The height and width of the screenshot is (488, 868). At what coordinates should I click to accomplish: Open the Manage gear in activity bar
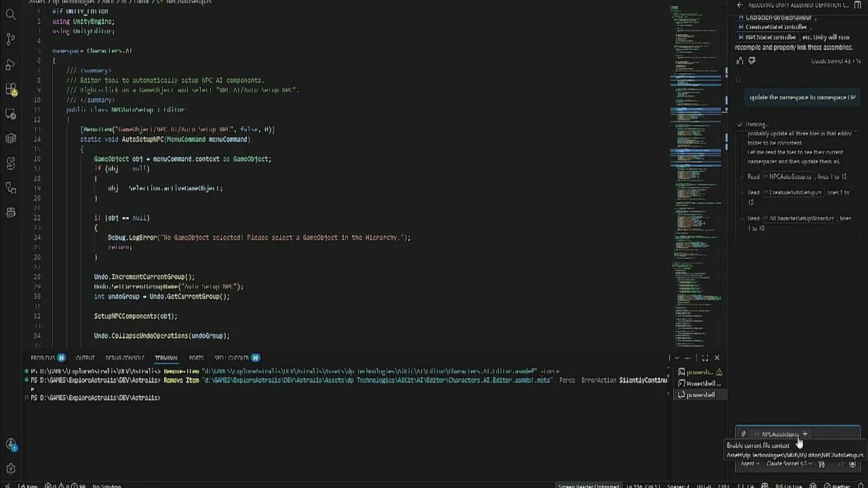tap(11, 469)
